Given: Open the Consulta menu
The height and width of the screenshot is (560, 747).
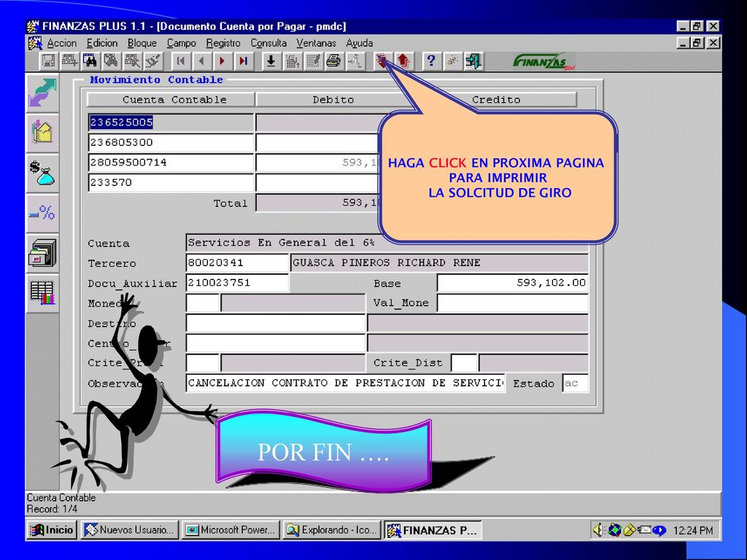Looking at the screenshot, I should coord(268,43).
